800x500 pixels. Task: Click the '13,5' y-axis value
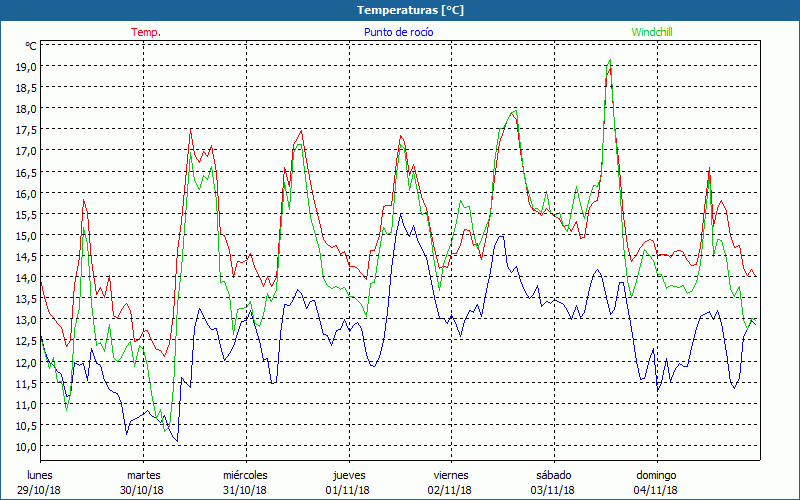(27, 299)
